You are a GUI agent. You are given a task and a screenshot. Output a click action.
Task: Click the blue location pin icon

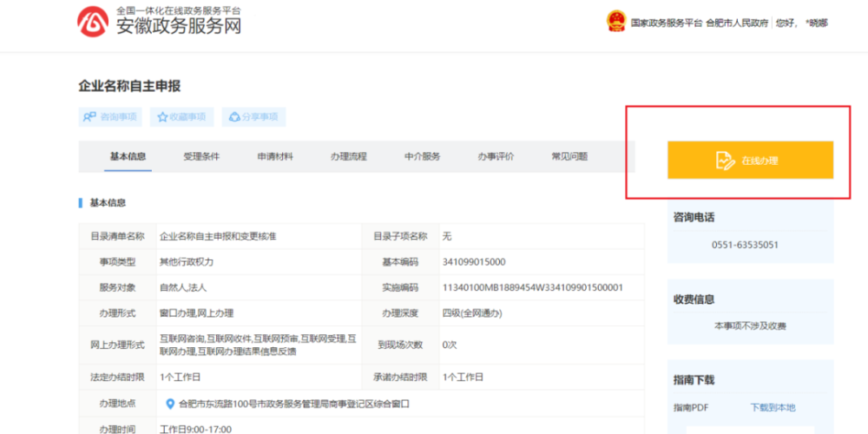pos(170,404)
